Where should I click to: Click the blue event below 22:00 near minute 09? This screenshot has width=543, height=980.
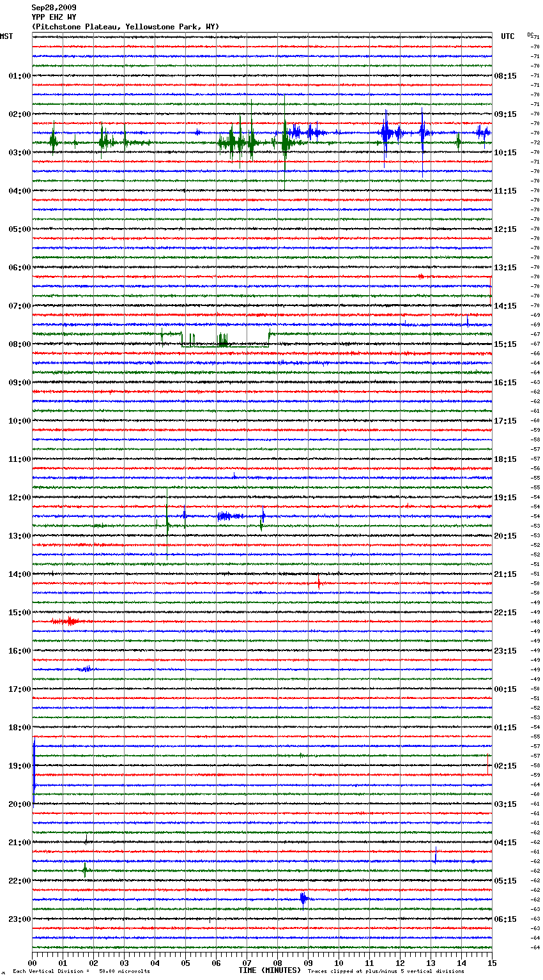[304, 900]
